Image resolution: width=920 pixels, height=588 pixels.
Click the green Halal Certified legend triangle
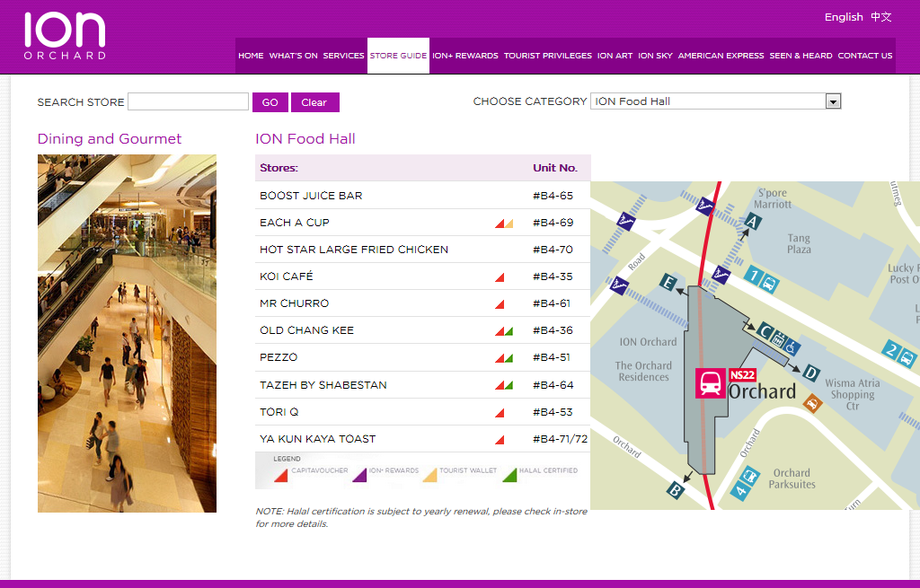(x=509, y=474)
